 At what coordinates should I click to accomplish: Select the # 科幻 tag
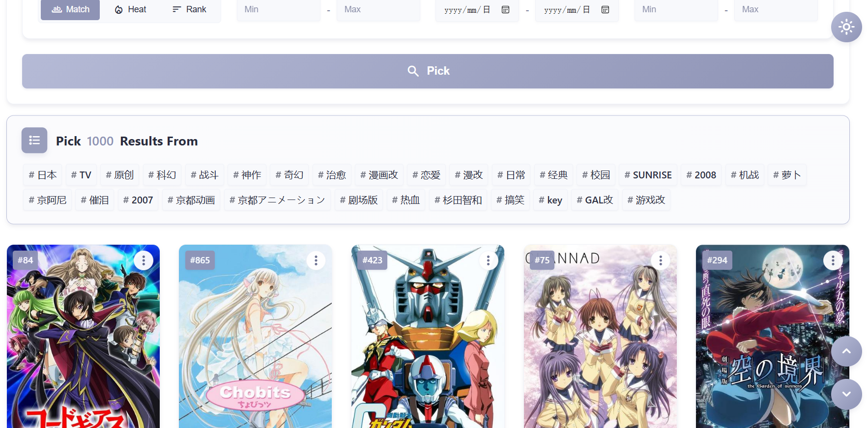tap(162, 175)
